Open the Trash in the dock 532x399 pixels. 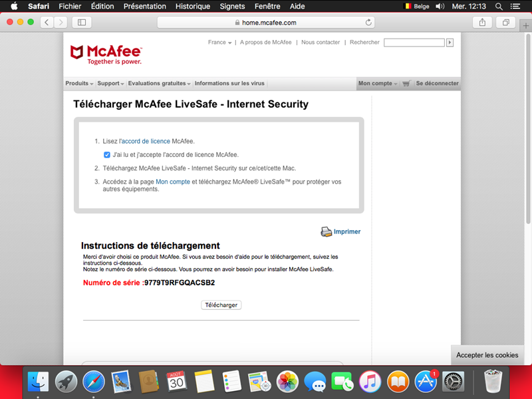[x=493, y=382]
